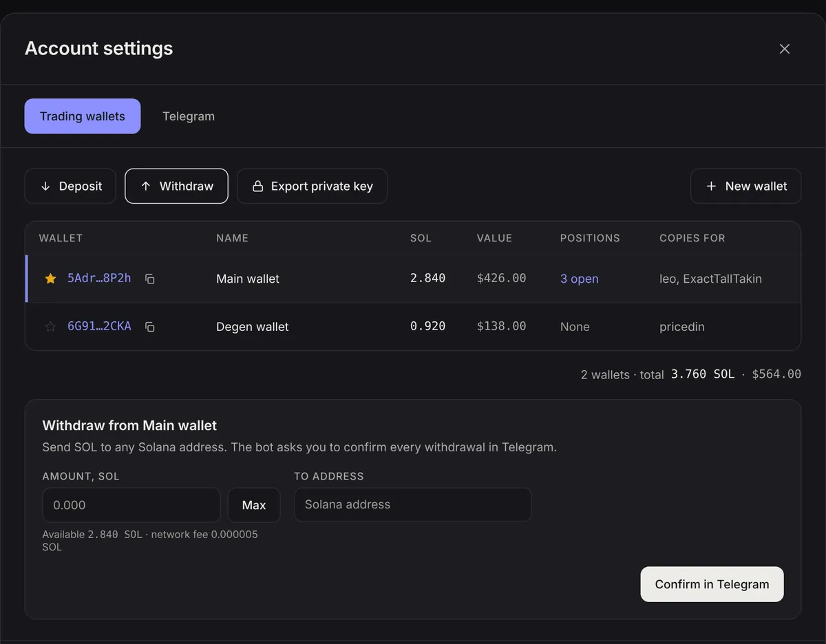
Task: Fill maximum amount with Max button
Action: (254, 505)
